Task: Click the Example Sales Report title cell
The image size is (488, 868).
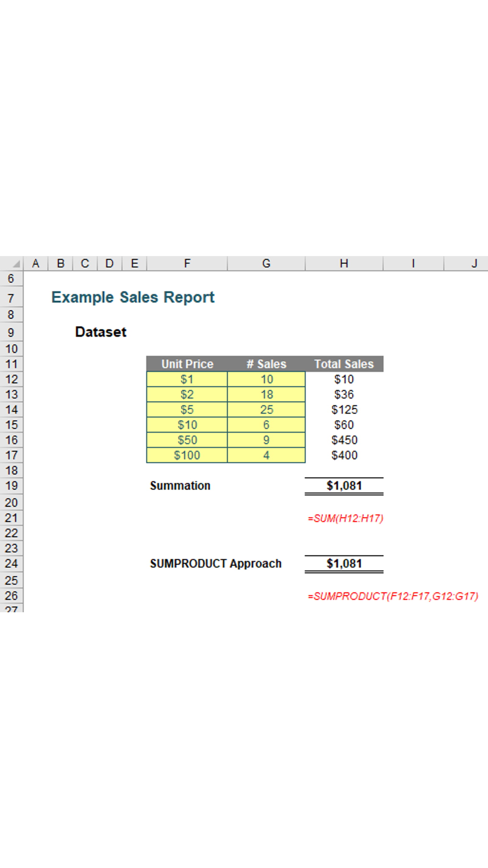Action: 132,297
